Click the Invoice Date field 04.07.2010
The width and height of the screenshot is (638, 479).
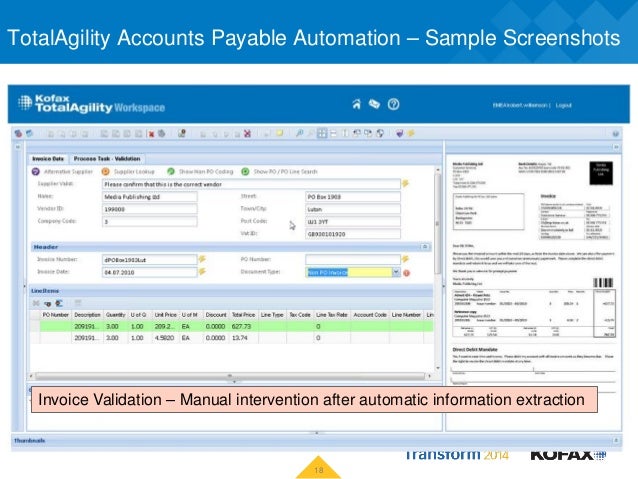point(150,272)
